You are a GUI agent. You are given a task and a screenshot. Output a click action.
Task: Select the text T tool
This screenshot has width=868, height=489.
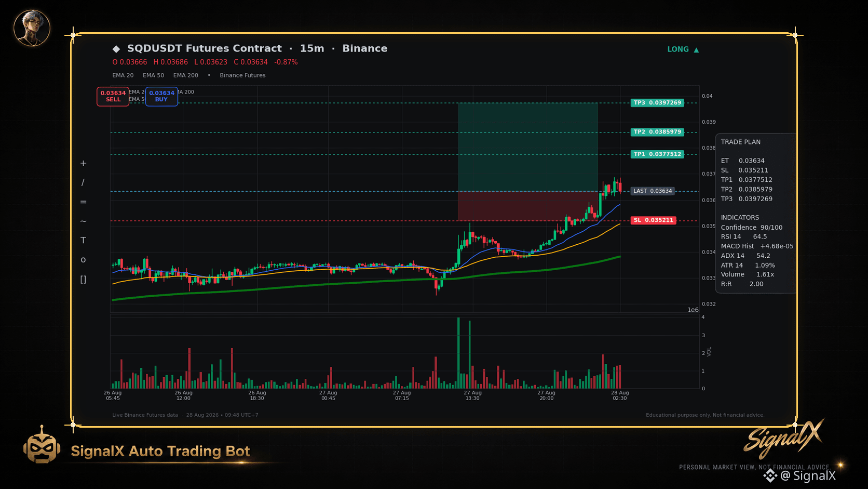pos(83,241)
